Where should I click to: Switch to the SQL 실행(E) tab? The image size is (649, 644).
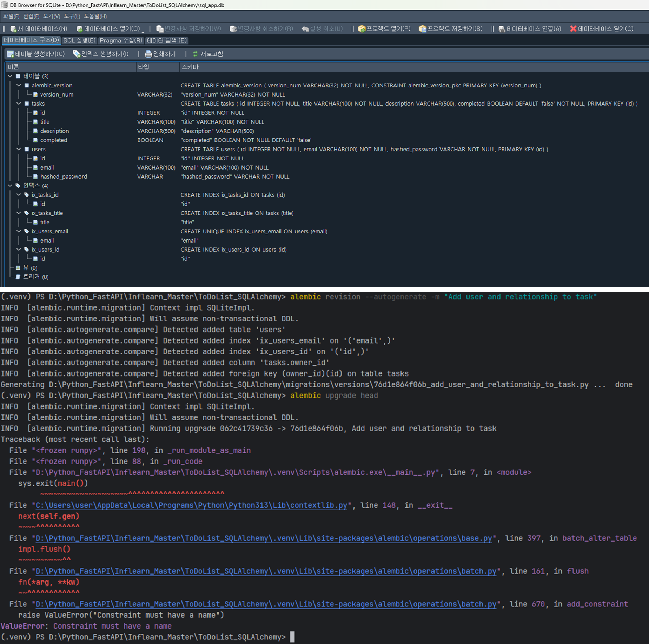click(x=79, y=40)
